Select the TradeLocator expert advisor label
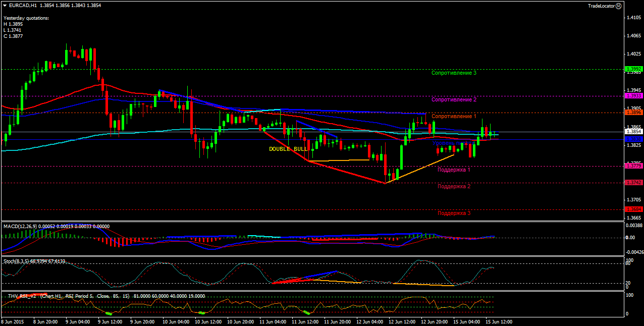Image resolution: width=644 pixels, height=326 pixels. pyautogui.click(x=601, y=6)
